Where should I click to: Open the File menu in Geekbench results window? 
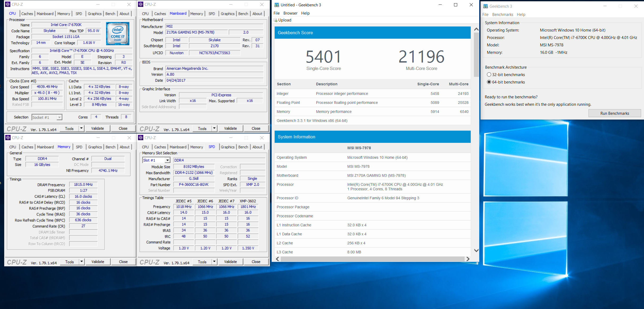click(276, 13)
